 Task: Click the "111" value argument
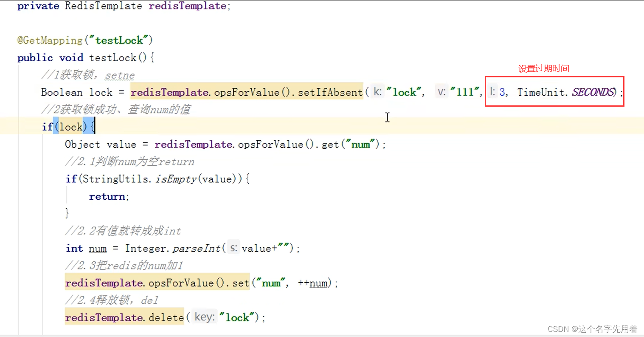[464, 92]
